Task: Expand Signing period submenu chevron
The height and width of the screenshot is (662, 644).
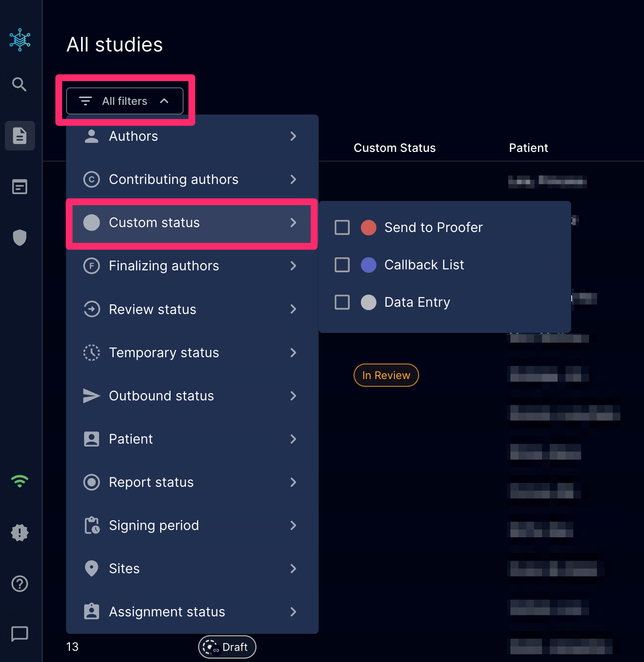Action: 293,525
